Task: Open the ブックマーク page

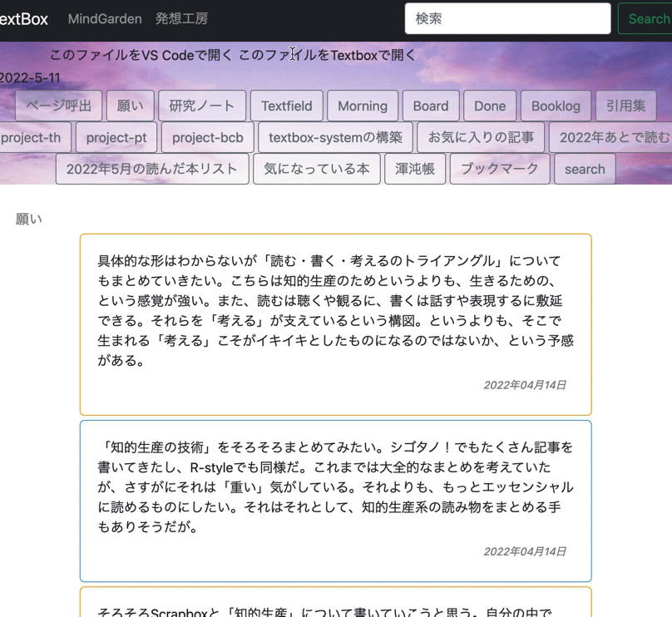Action: [x=499, y=169]
